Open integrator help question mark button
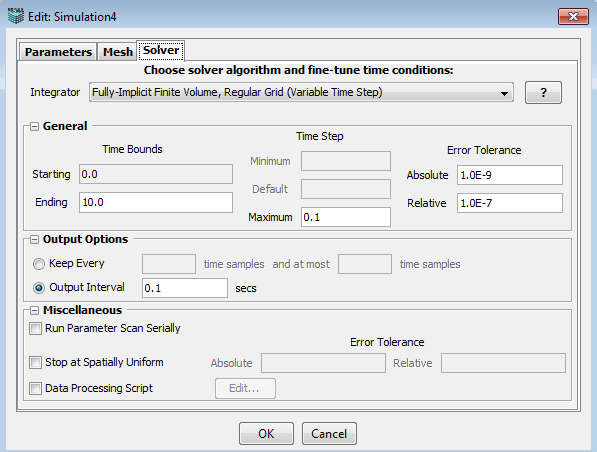This screenshot has height=452, width=597. pyautogui.click(x=543, y=93)
